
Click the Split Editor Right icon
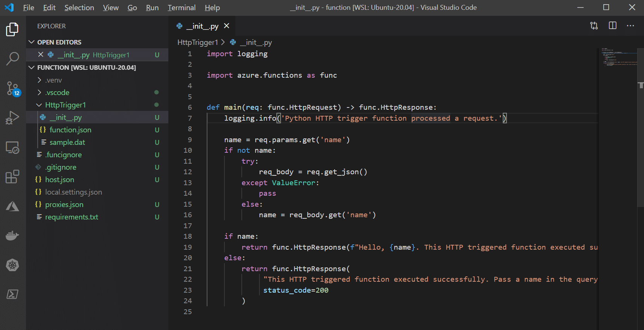(x=612, y=26)
